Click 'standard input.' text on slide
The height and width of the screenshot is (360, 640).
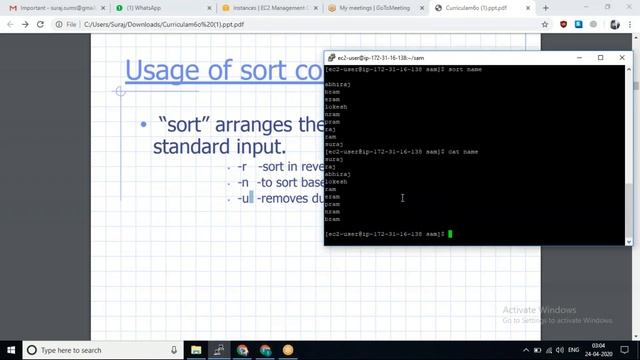pyautogui.click(x=220, y=147)
